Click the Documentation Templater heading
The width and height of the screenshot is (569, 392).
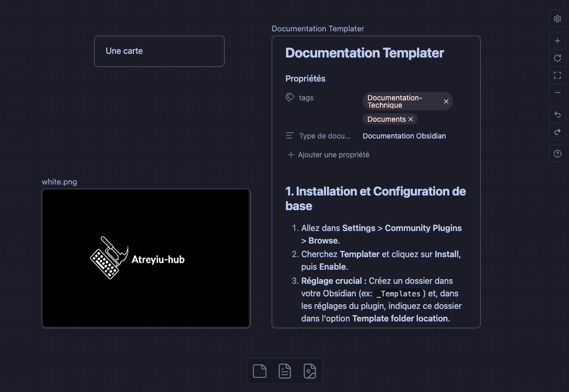pos(364,53)
